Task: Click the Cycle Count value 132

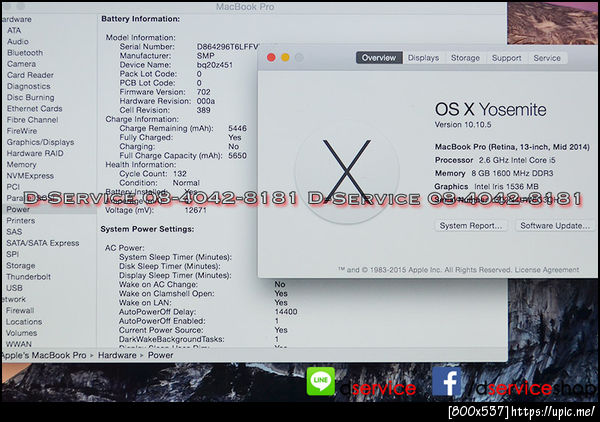Action: (x=180, y=174)
